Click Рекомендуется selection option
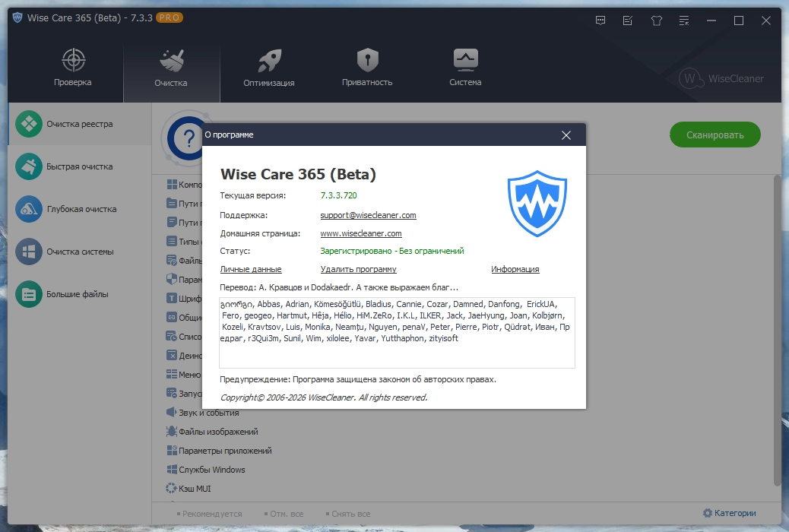The width and height of the screenshot is (789, 532). coord(209,514)
